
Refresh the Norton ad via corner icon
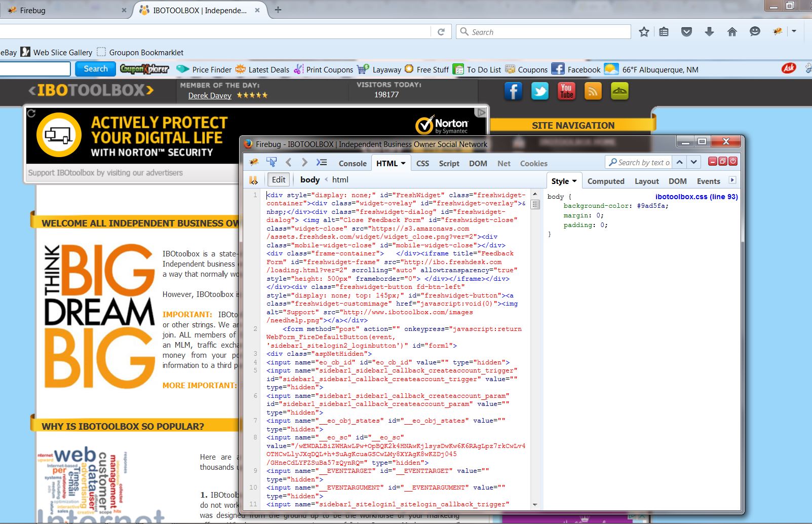(31, 114)
